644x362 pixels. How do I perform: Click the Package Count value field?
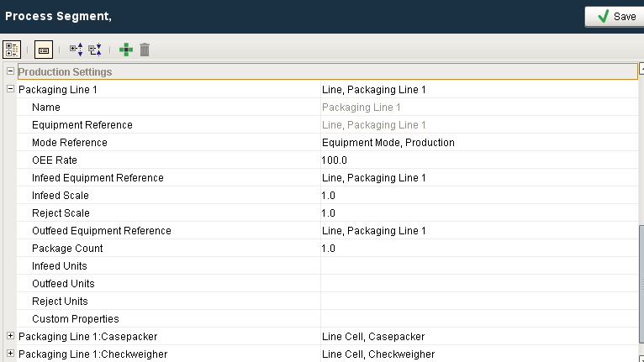click(x=479, y=249)
